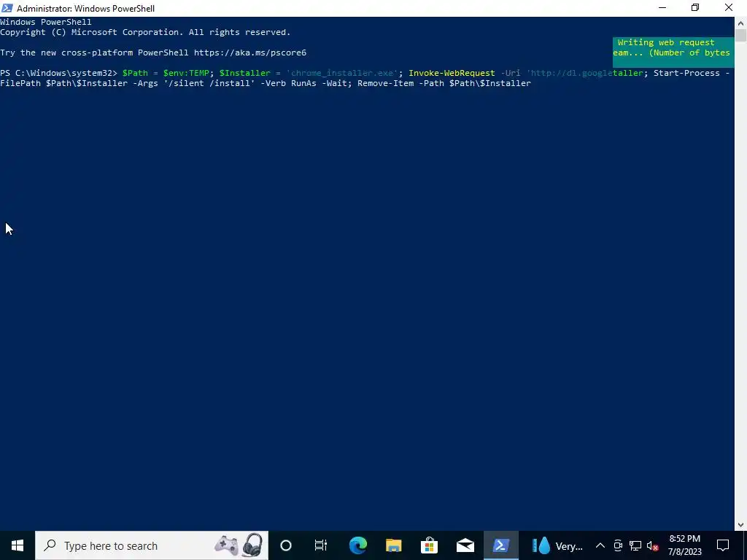Open network status tray icon
The image size is (747, 560).
tap(635, 545)
